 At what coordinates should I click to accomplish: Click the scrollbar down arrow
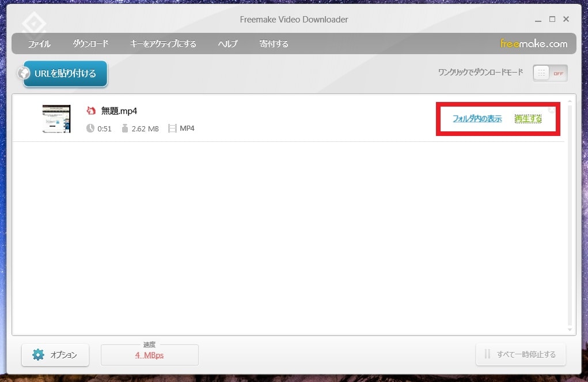point(570,330)
